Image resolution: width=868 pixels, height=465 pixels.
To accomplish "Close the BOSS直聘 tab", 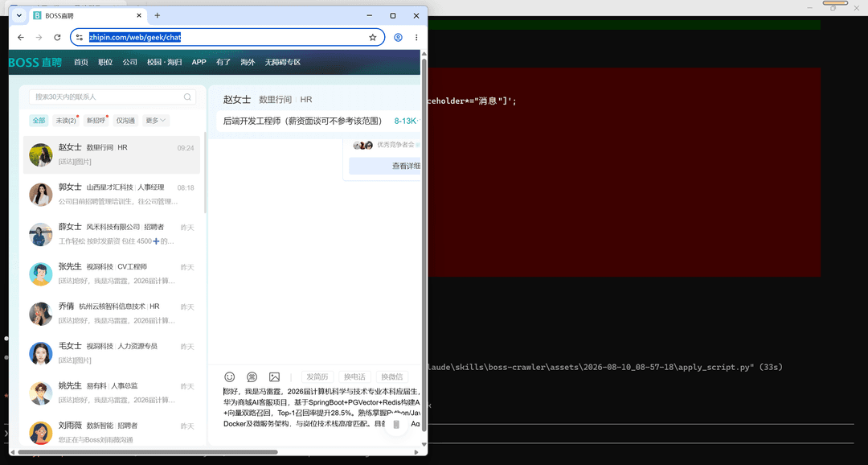I will tap(140, 15).
